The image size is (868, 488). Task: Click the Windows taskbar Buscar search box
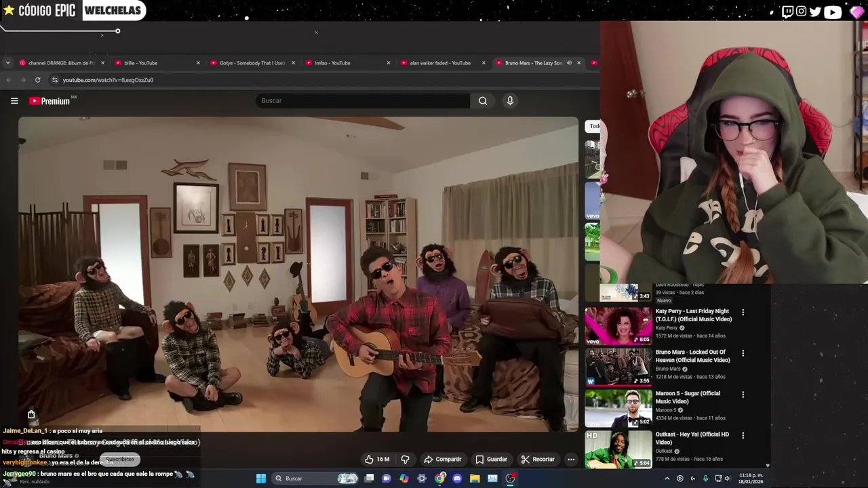[315, 479]
